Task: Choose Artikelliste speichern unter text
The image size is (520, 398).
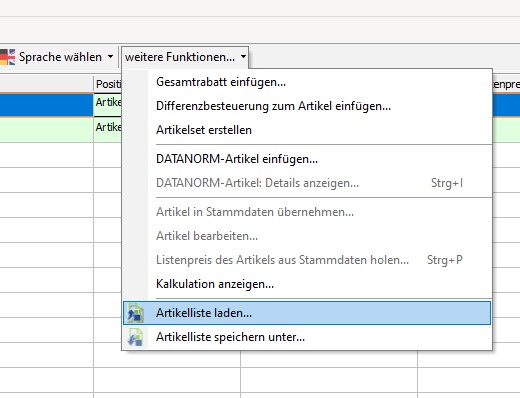Action: 230,337
